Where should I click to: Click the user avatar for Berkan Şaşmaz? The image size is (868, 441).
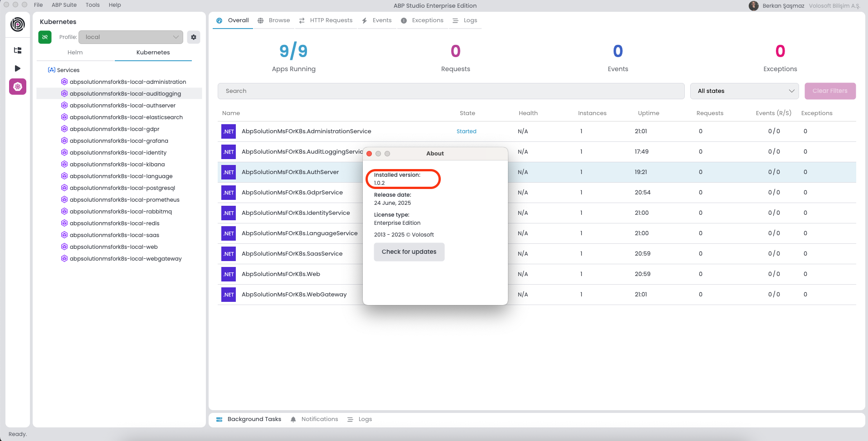pos(753,6)
